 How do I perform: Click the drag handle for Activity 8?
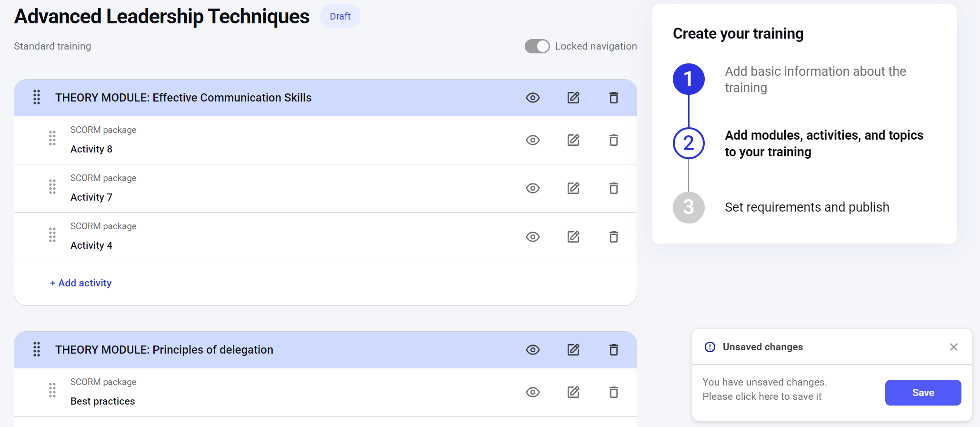[52, 138]
